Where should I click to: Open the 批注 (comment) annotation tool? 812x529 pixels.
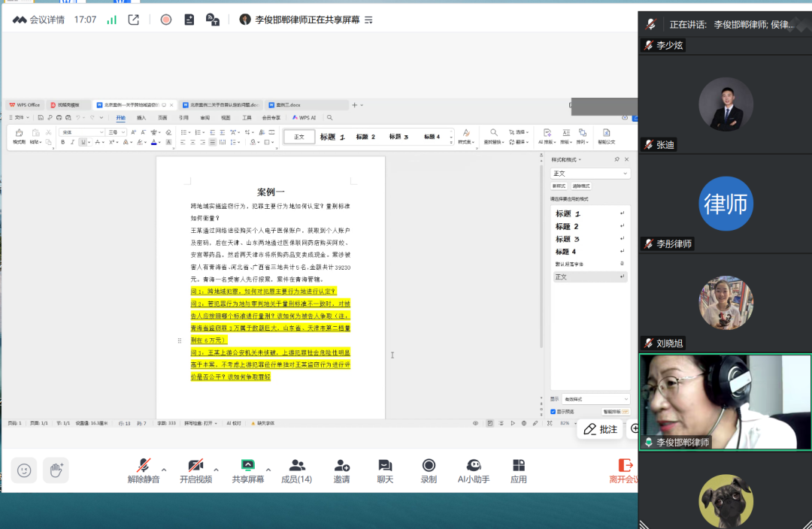pos(600,428)
